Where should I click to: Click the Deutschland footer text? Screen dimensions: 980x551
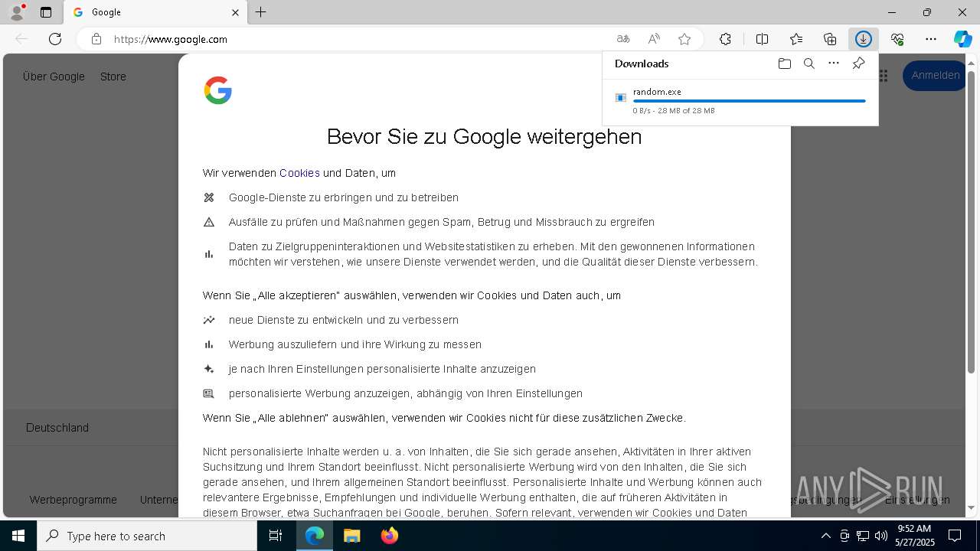click(x=57, y=428)
